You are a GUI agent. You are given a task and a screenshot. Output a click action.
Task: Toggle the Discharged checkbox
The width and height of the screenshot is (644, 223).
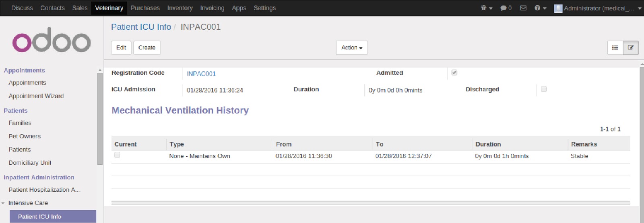[x=544, y=89]
